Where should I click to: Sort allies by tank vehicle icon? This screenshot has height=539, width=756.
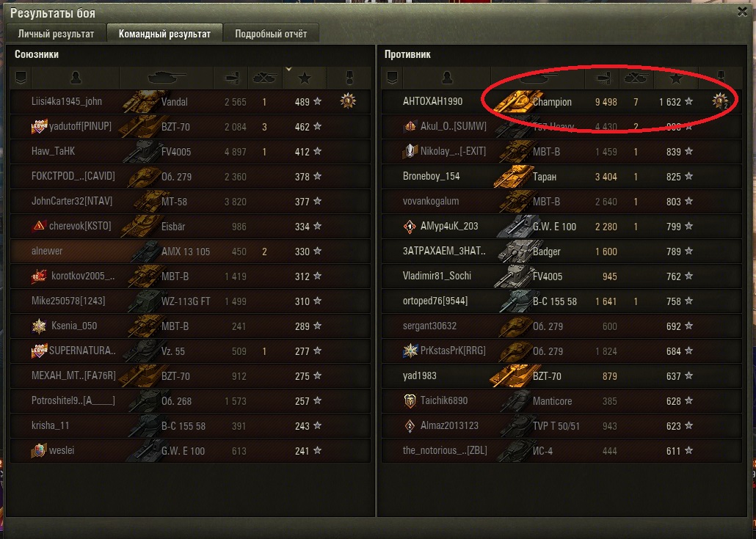coord(167,78)
